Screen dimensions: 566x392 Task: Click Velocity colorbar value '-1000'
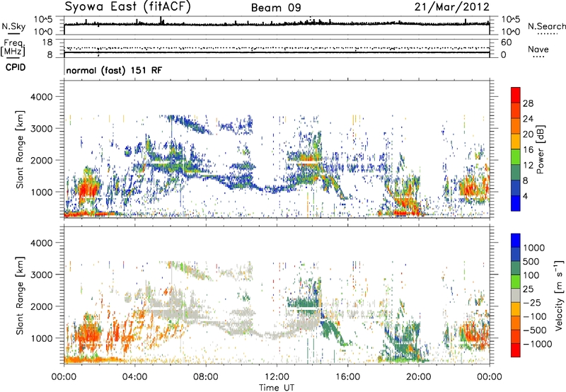pyautogui.click(x=537, y=344)
